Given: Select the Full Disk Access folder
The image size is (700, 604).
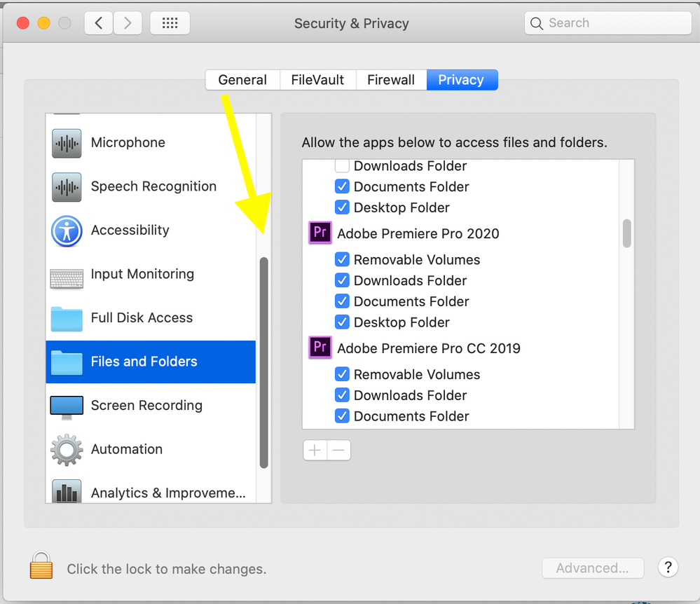Looking at the screenshot, I should [67, 319].
